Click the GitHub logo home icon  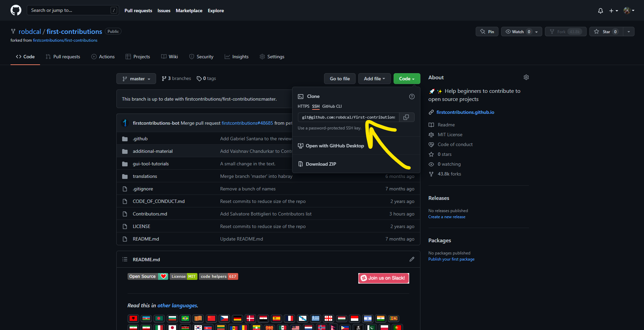click(16, 11)
